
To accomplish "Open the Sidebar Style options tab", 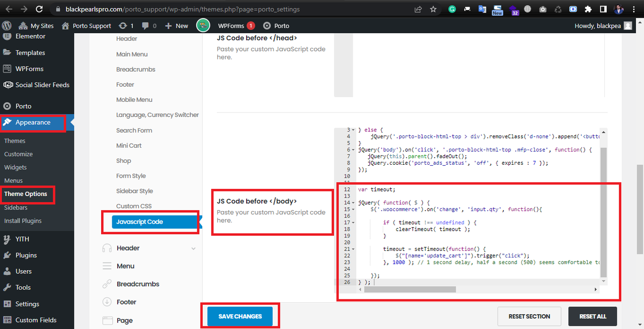I will 134,191.
